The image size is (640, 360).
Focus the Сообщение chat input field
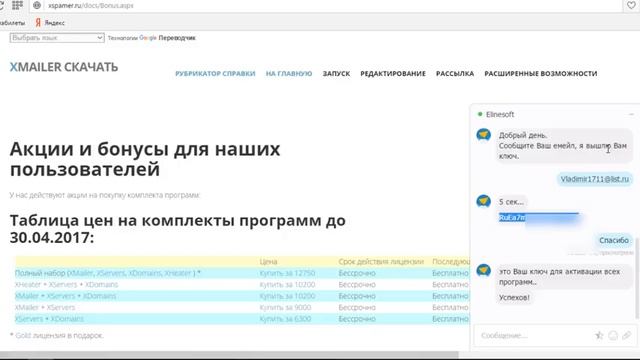pos(535,336)
